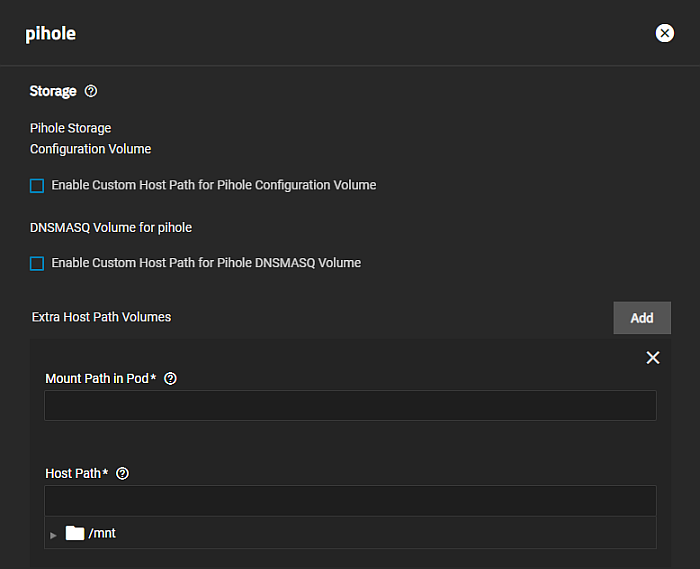
Task: Click the Storage section heading
Action: [53, 91]
